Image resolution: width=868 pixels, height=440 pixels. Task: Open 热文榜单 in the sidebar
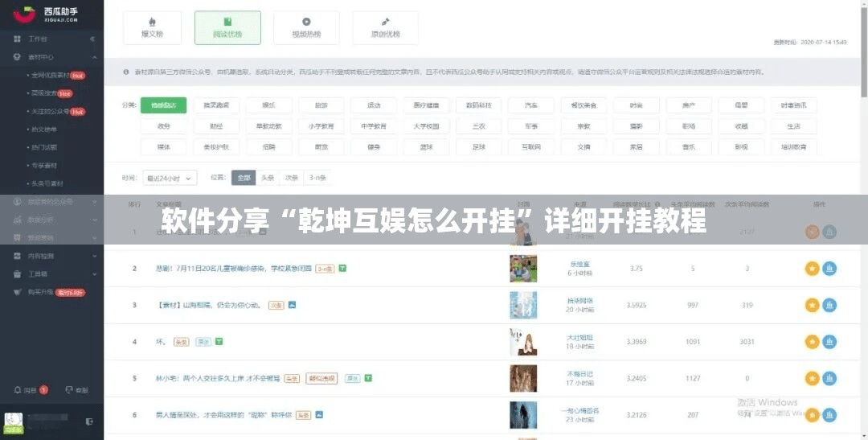point(44,130)
